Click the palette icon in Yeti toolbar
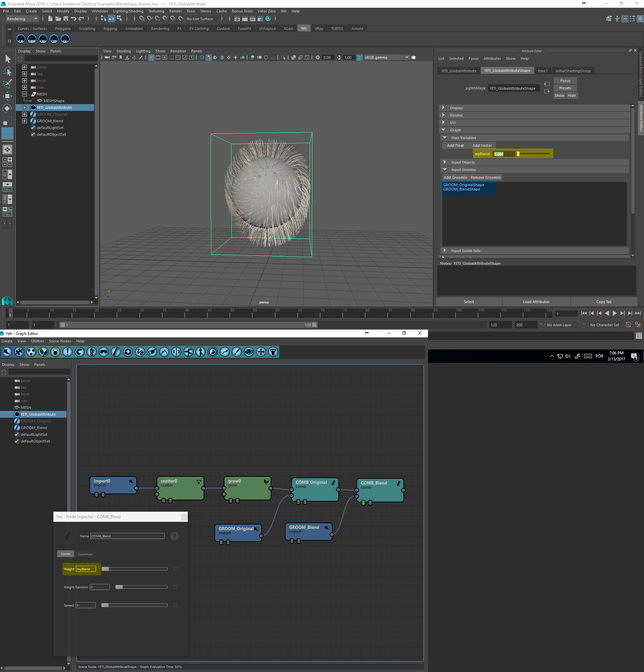 click(x=249, y=352)
